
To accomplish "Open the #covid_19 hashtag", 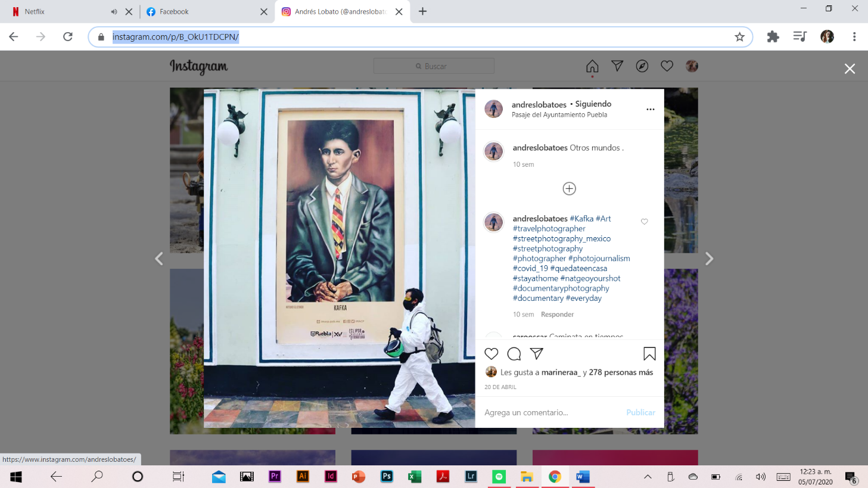I will (x=530, y=269).
